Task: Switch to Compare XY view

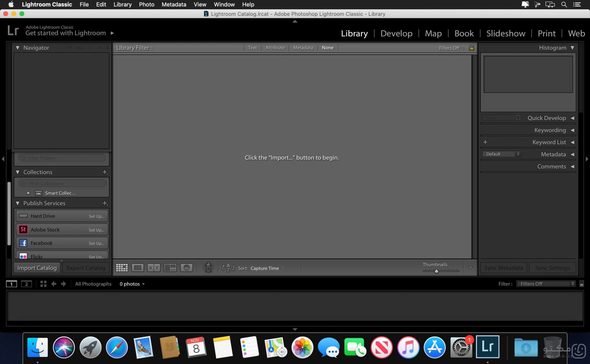Action: (154, 268)
